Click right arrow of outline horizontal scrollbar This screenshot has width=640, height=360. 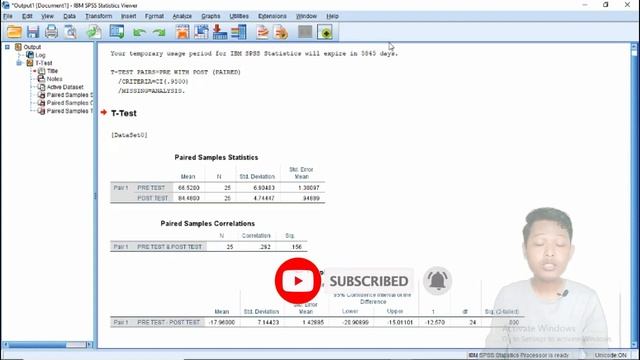[89, 345]
